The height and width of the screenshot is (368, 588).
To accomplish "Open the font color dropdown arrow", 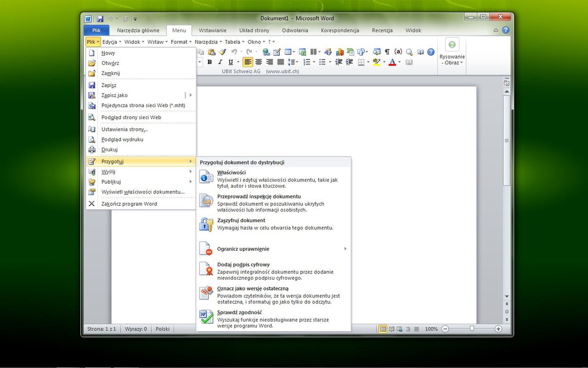I will click(x=399, y=62).
